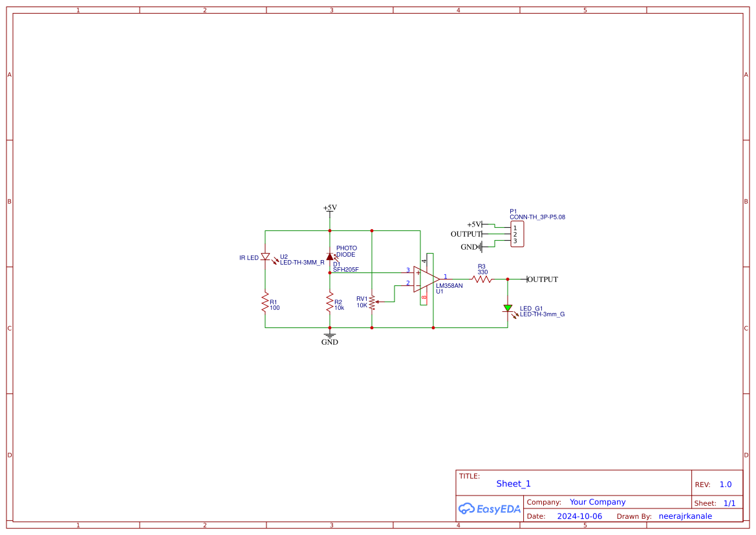Select the IR LED symbol U2

point(265,257)
